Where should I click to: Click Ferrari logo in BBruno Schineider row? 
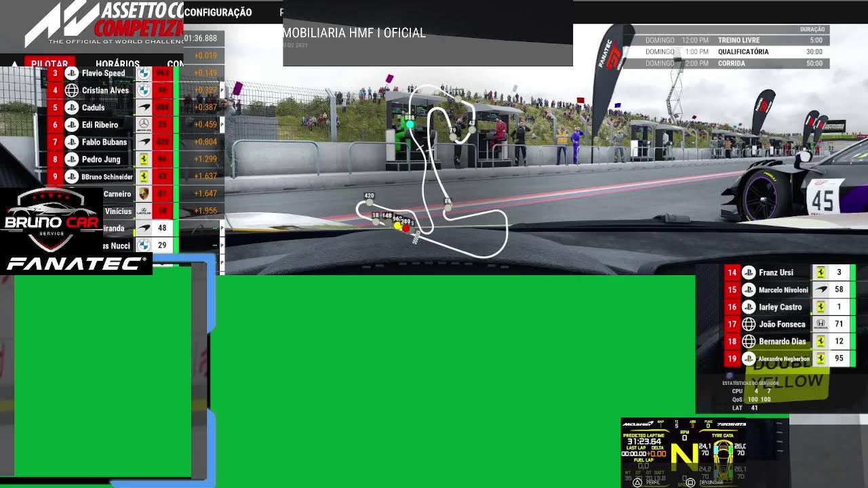[144, 176]
